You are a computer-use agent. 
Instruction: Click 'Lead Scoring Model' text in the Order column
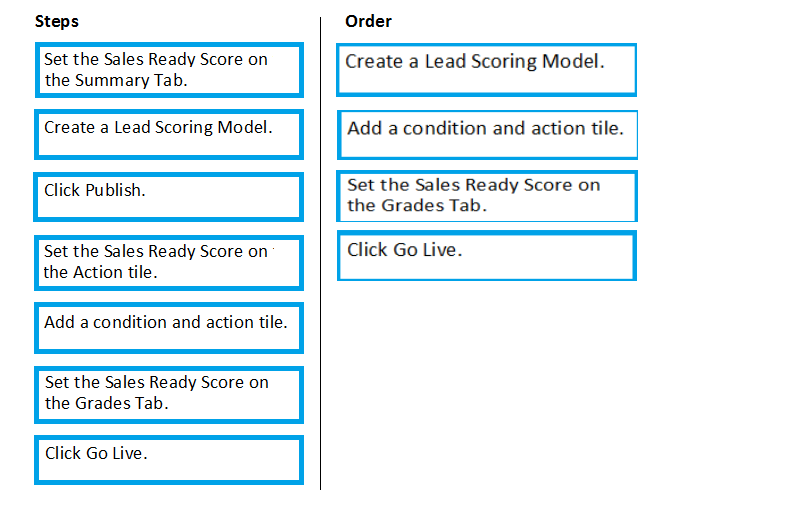click(514, 61)
